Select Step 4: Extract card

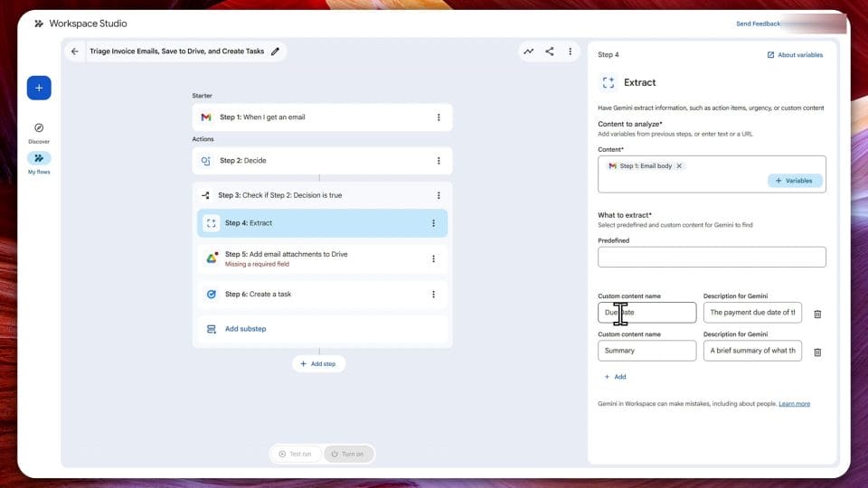tap(322, 223)
